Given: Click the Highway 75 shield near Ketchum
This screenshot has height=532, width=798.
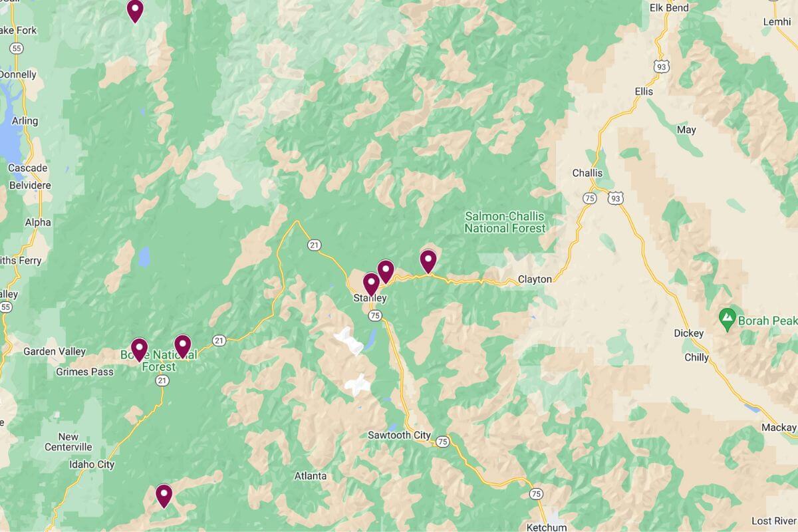Looking at the screenshot, I should coord(536,494).
